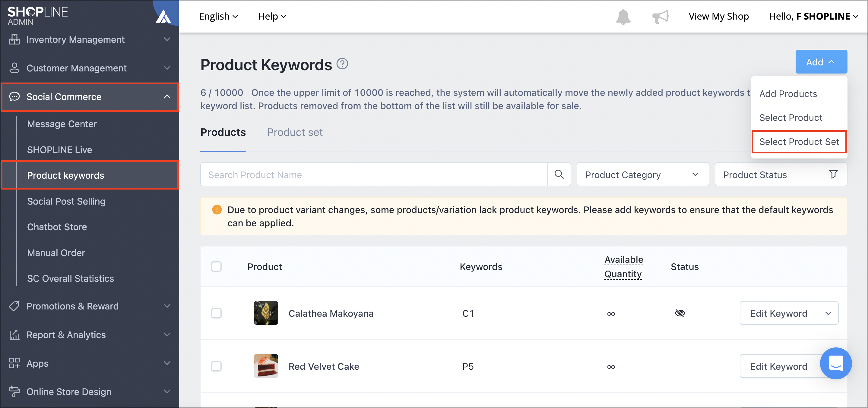Click Edit Keyword for Calathea Makoyana
The image size is (868, 408).
click(779, 313)
